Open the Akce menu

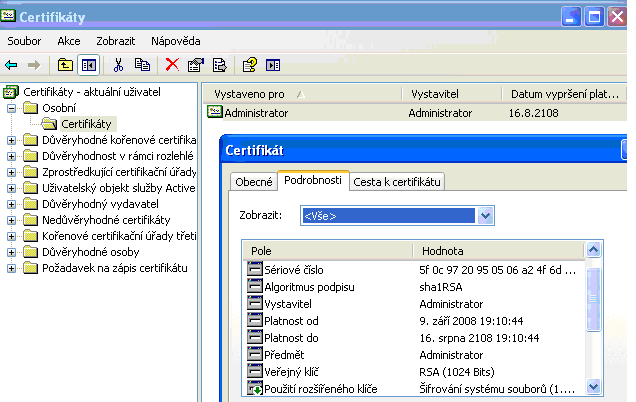click(69, 41)
